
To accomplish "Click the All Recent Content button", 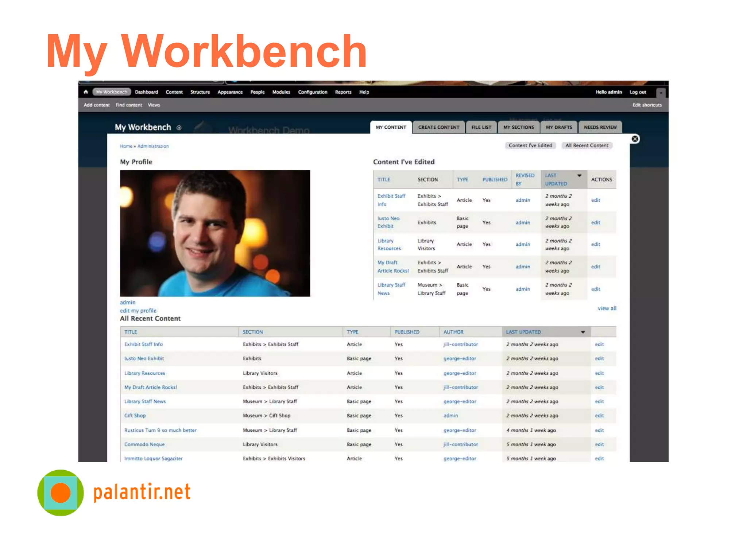I will click(587, 145).
